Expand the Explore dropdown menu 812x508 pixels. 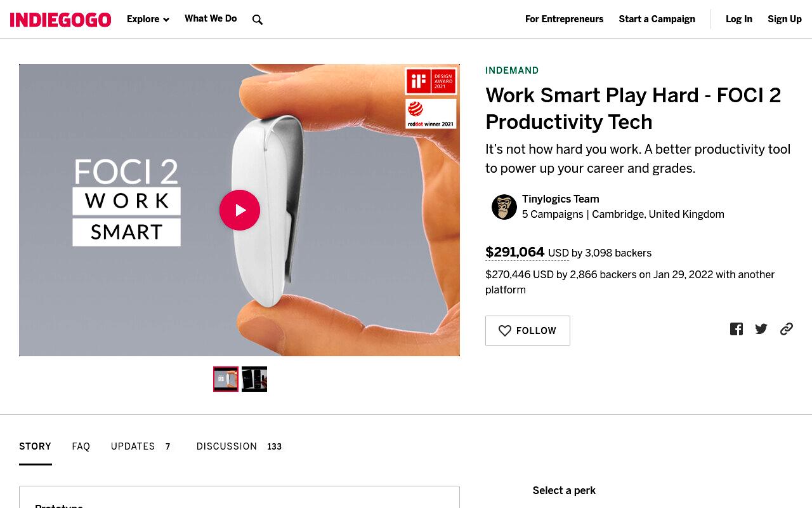pos(148,19)
